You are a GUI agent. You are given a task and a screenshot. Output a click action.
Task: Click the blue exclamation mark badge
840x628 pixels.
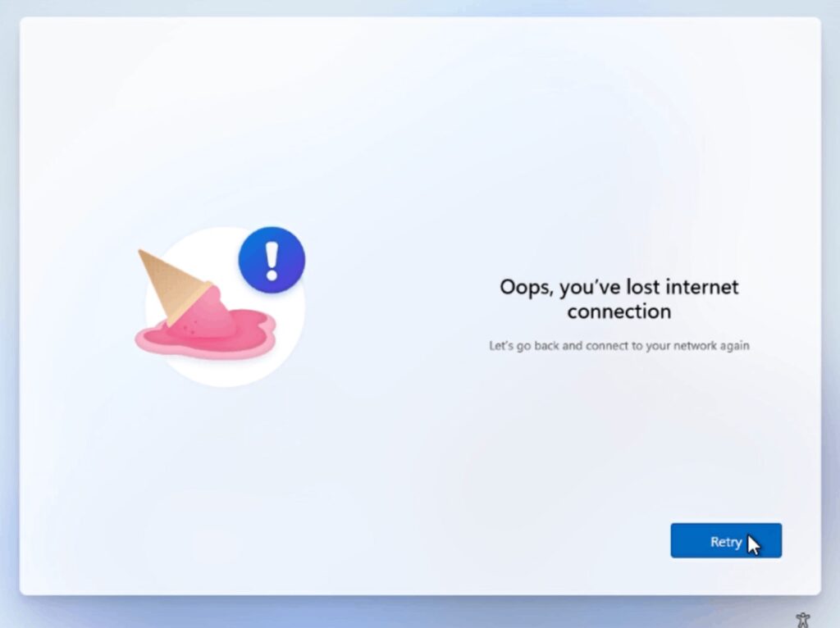pyautogui.click(x=272, y=260)
